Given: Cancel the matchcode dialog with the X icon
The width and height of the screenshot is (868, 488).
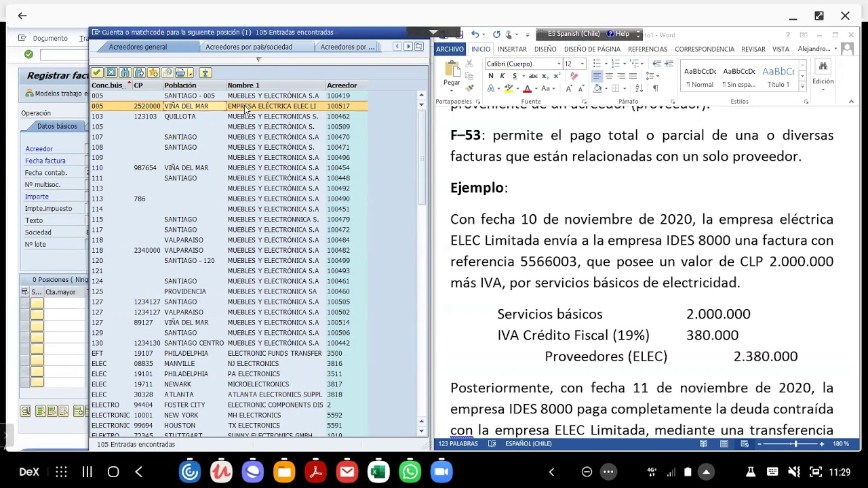Looking at the screenshot, I should pos(111,73).
